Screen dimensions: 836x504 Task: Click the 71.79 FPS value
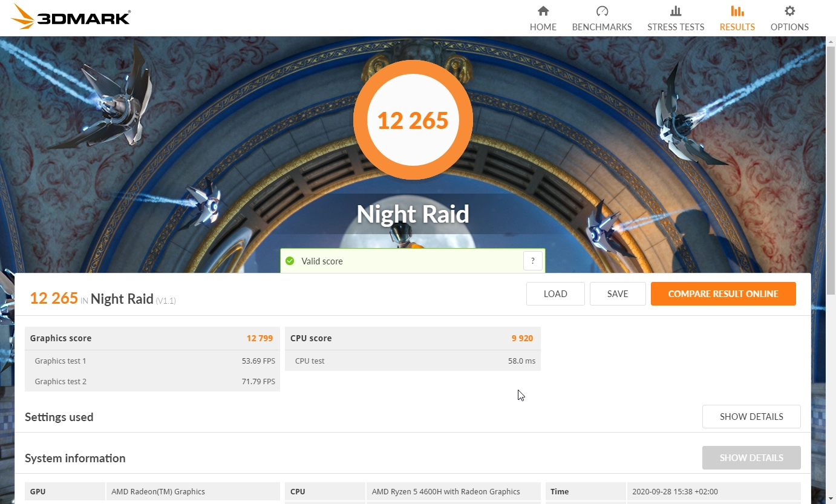click(258, 381)
